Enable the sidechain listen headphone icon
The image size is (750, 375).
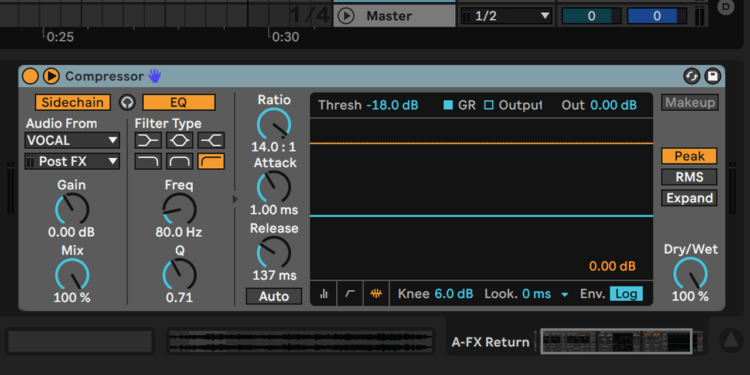pyautogui.click(x=127, y=102)
